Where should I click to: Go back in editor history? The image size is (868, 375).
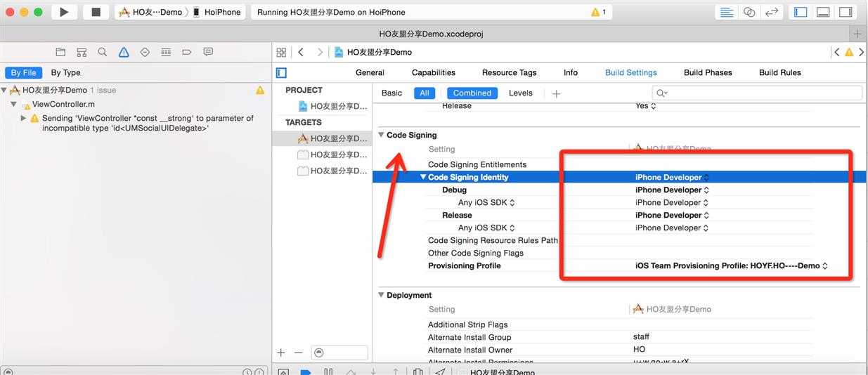click(301, 52)
